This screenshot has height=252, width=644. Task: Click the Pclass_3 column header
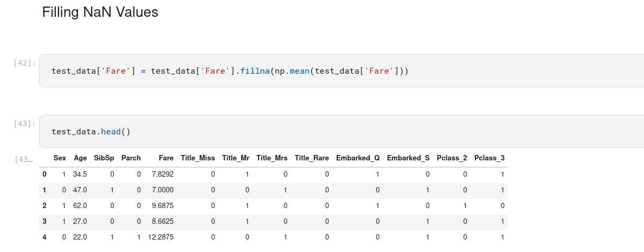[489, 158]
